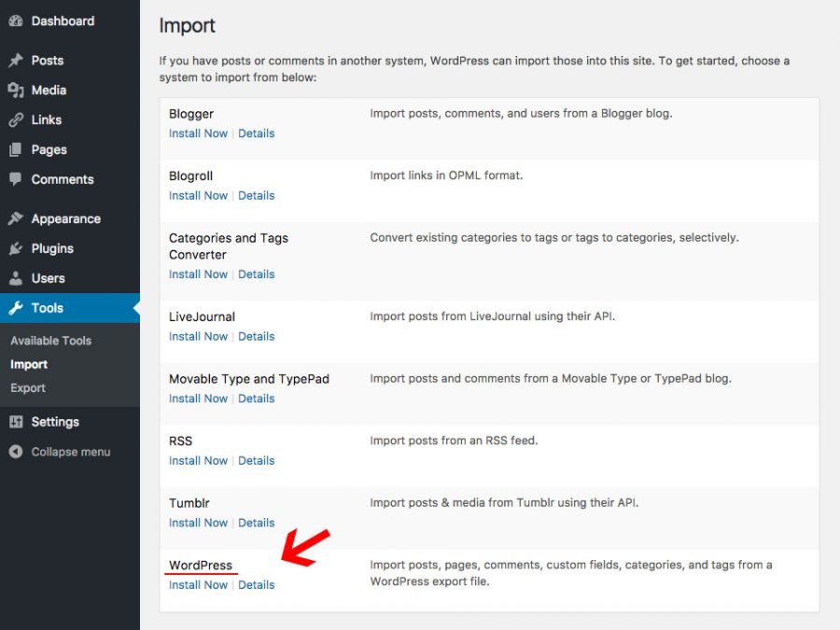Click the Posts pushpin icon
The image size is (840, 630).
coord(16,60)
